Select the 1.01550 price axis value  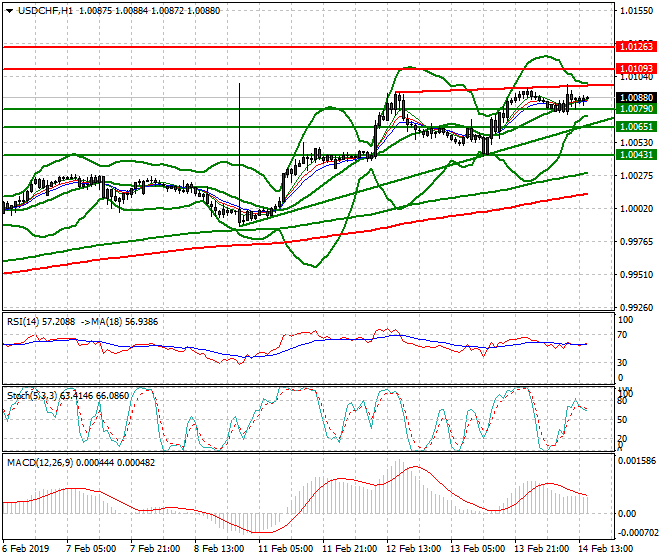637,11
